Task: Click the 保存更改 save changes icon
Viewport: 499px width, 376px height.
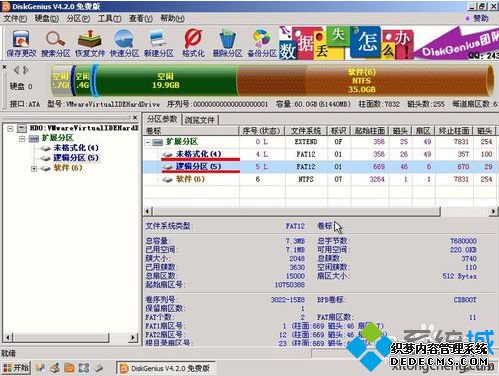Action: pyautogui.click(x=21, y=43)
